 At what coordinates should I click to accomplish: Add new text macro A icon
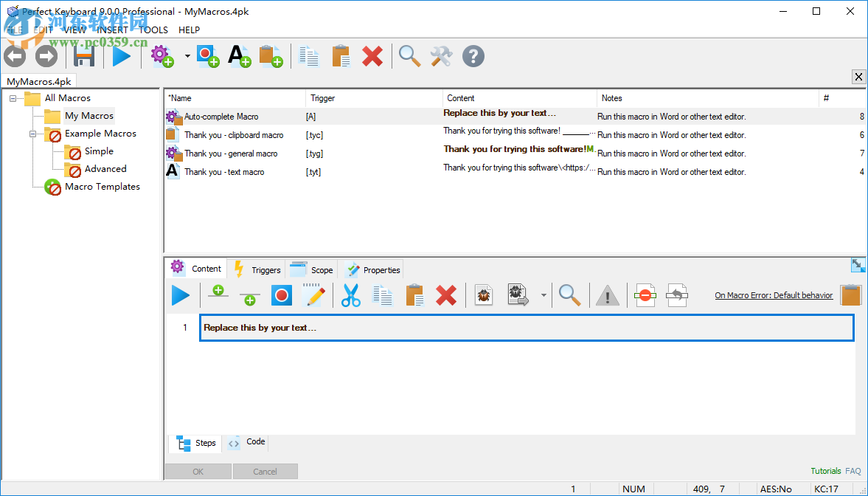(x=239, y=56)
